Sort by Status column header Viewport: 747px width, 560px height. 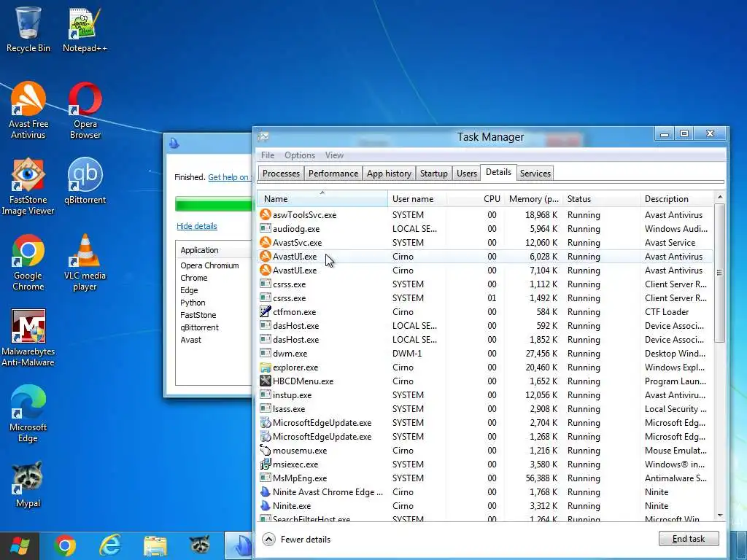(601, 199)
